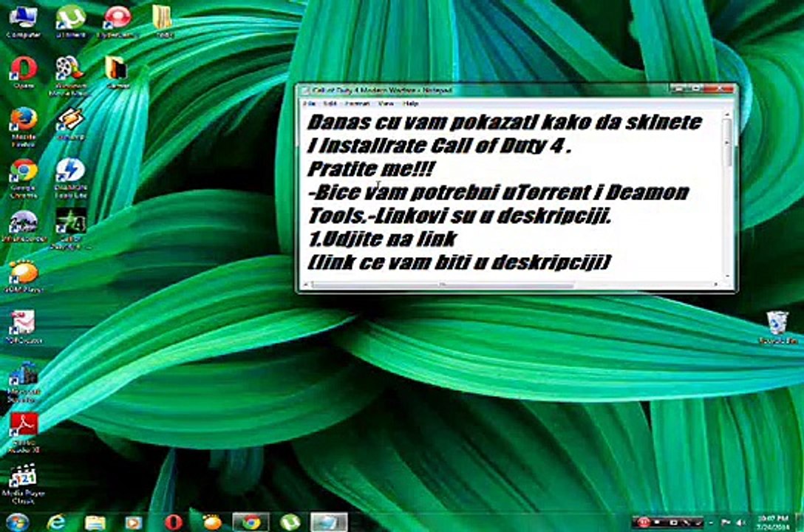Launch uTorrent from the desktop shortcut

click(x=70, y=21)
